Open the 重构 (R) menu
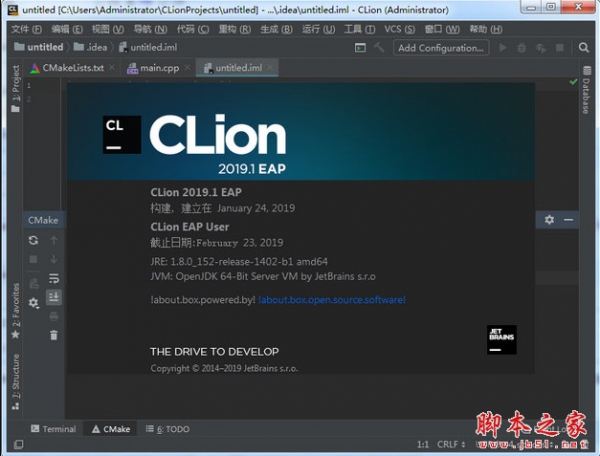Image resolution: width=600 pixels, height=456 pixels. click(x=235, y=29)
